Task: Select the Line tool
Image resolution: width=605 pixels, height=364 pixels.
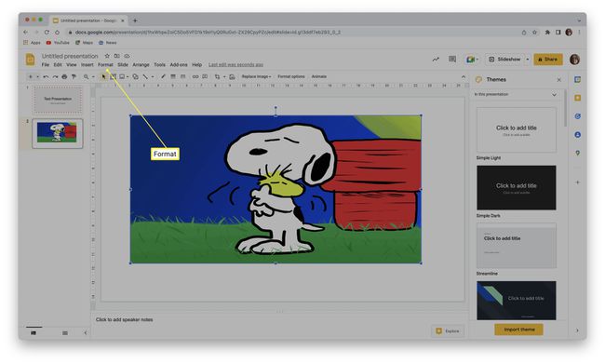Action: (x=145, y=77)
